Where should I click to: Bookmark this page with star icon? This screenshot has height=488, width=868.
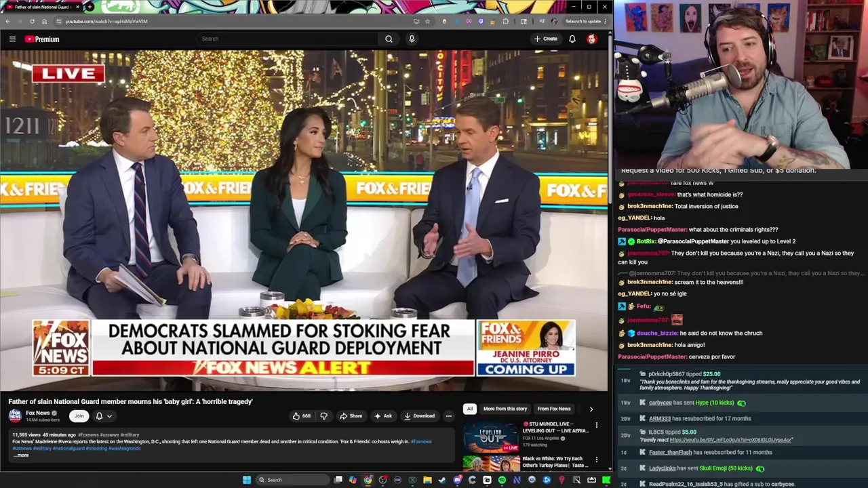427,21
